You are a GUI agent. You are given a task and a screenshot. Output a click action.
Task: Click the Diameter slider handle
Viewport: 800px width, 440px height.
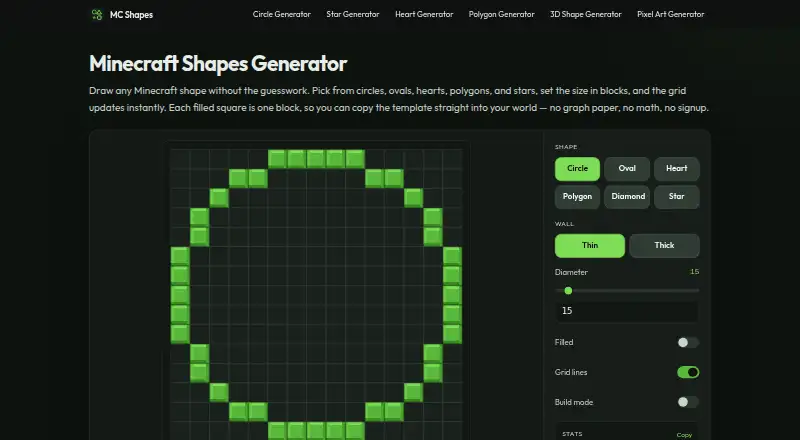click(568, 290)
